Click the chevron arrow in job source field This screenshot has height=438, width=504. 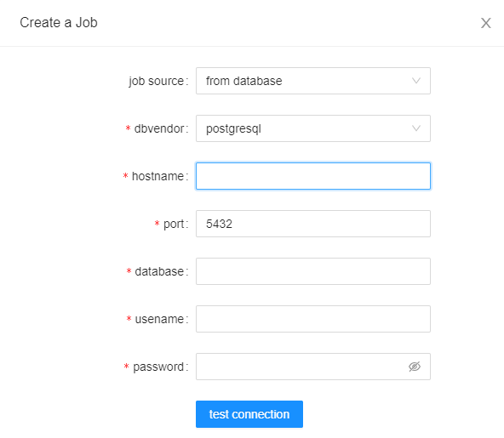pyautogui.click(x=416, y=81)
